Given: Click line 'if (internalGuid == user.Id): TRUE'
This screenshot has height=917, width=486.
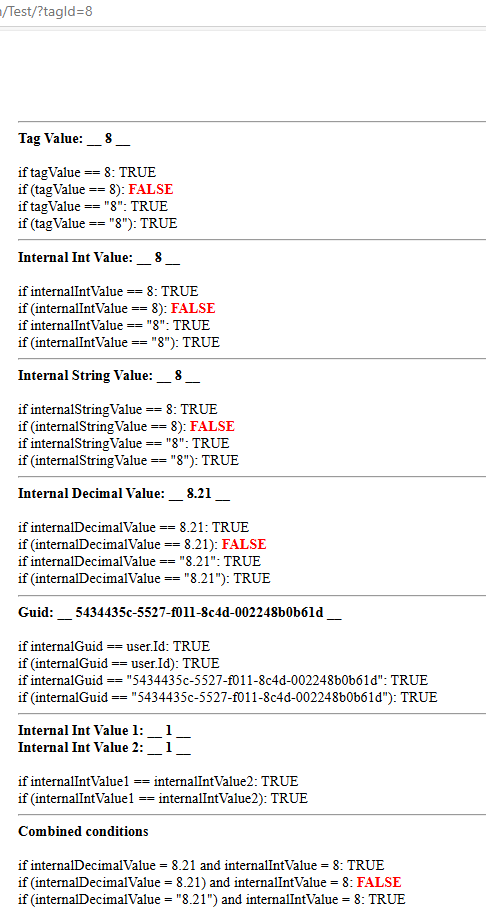Looking at the screenshot, I should click(x=119, y=664).
